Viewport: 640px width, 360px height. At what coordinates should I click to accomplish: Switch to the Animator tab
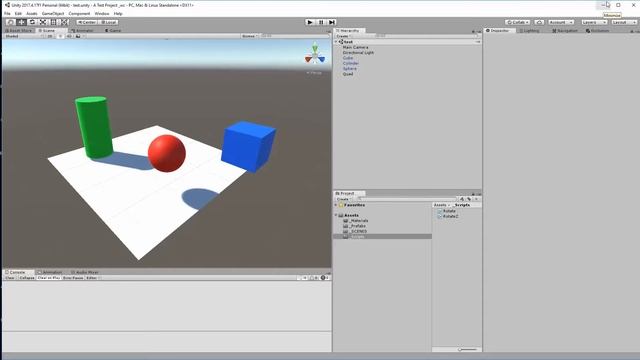point(82,31)
